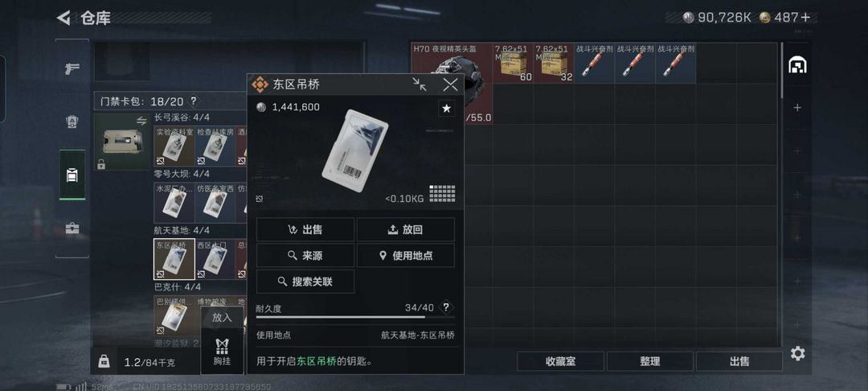Open 来源 source search
This screenshot has height=391, width=868.
[x=305, y=255]
